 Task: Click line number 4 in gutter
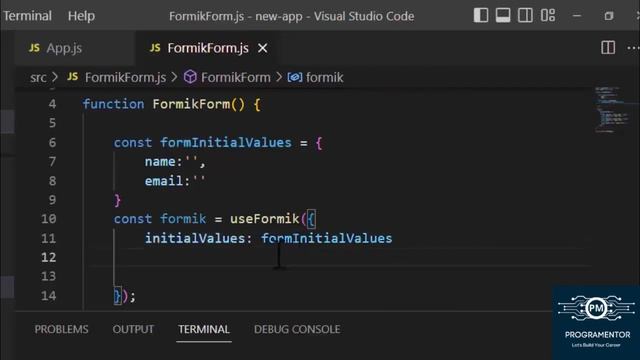[x=52, y=104]
